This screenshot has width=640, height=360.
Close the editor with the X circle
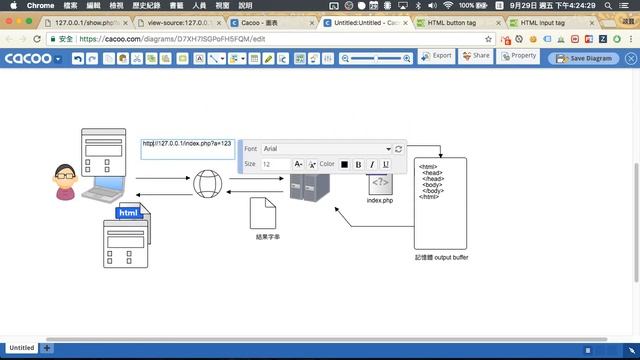pyautogui.click(x=631, y=59)
